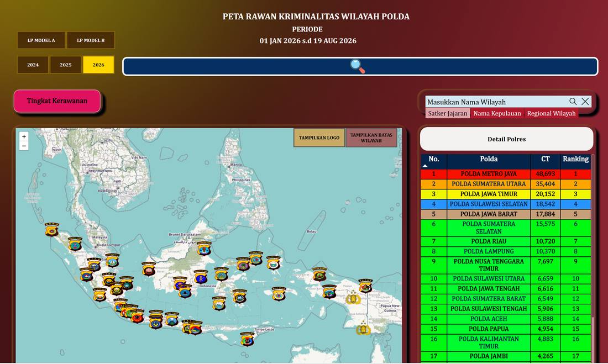Sort by the No. column header arrow

(x=426, y=166)
